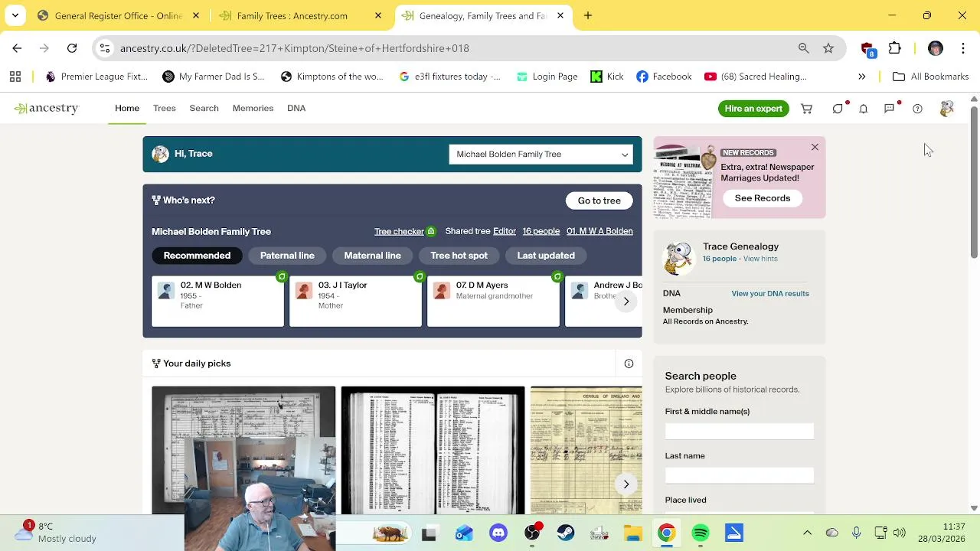Go back to previous page
Image resolution: width=980 pixels, height=551 pixels.
tap(17, 48)
